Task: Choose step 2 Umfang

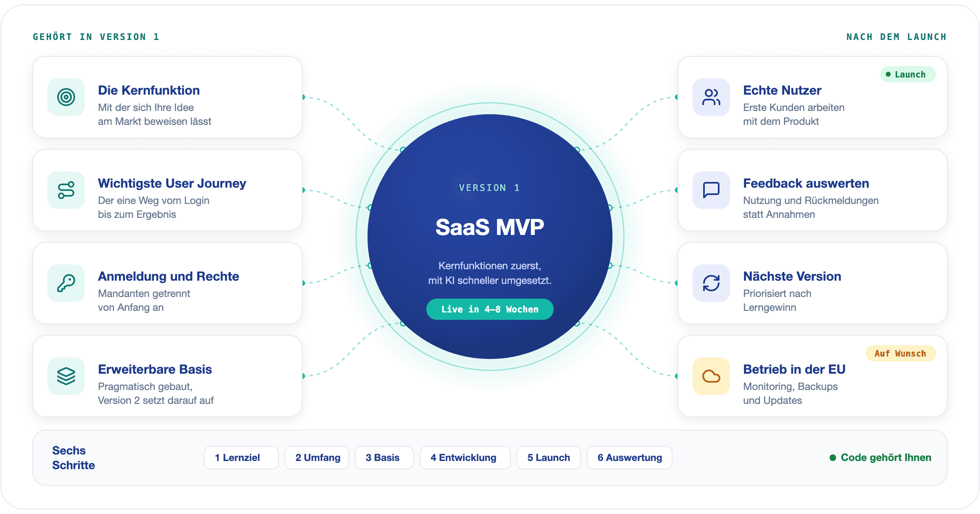Action: pyautogui.click(x=317, y=458)
